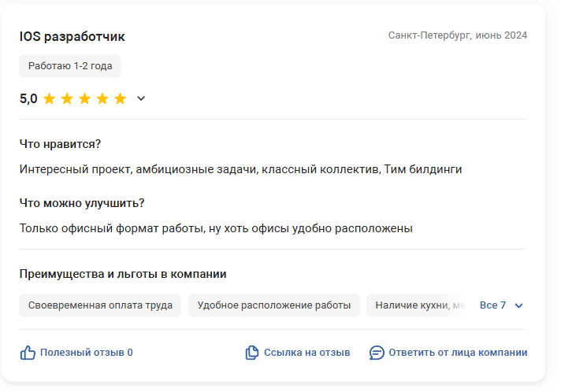Select the second rating star

67,98
